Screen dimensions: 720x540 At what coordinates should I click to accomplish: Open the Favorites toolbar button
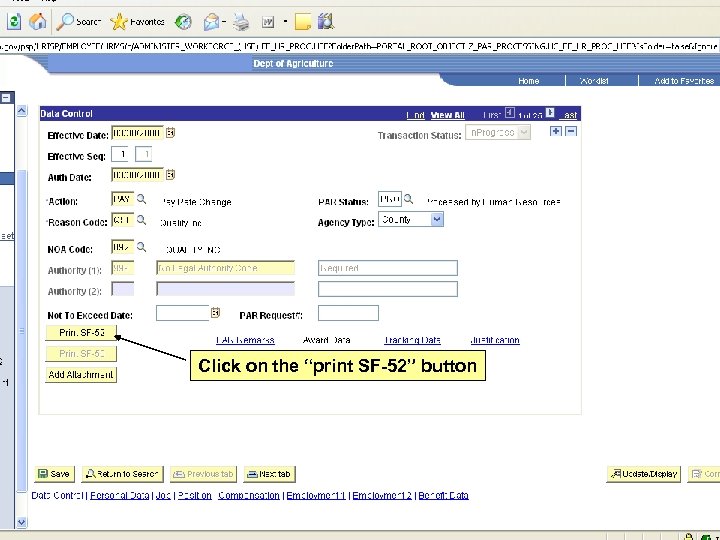point(137,22)
